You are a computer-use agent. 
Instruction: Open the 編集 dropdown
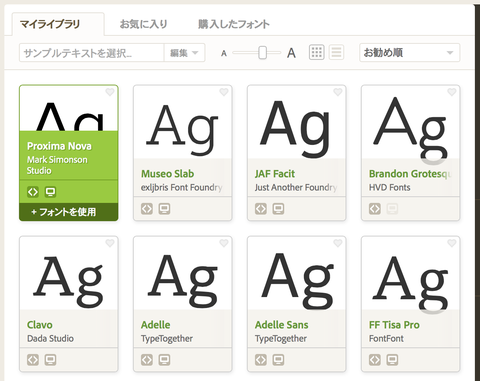pos(184,53)
